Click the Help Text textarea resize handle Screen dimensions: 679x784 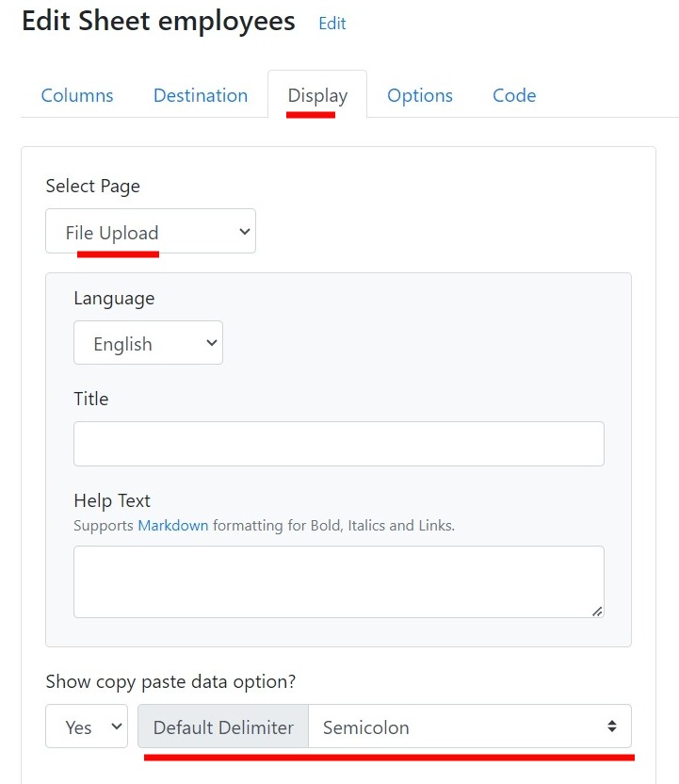click(597, 611)
